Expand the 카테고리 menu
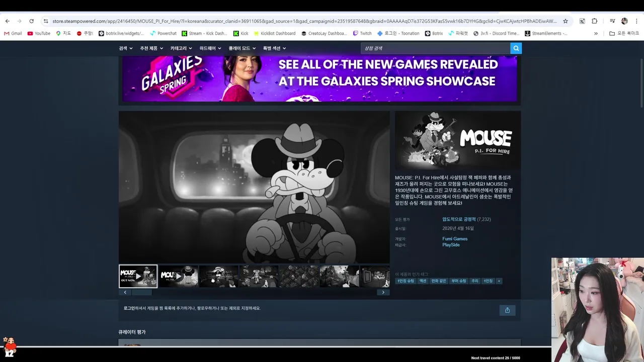Image resolution: width=644 pixels, height=362 pixels. pos(181,48)
